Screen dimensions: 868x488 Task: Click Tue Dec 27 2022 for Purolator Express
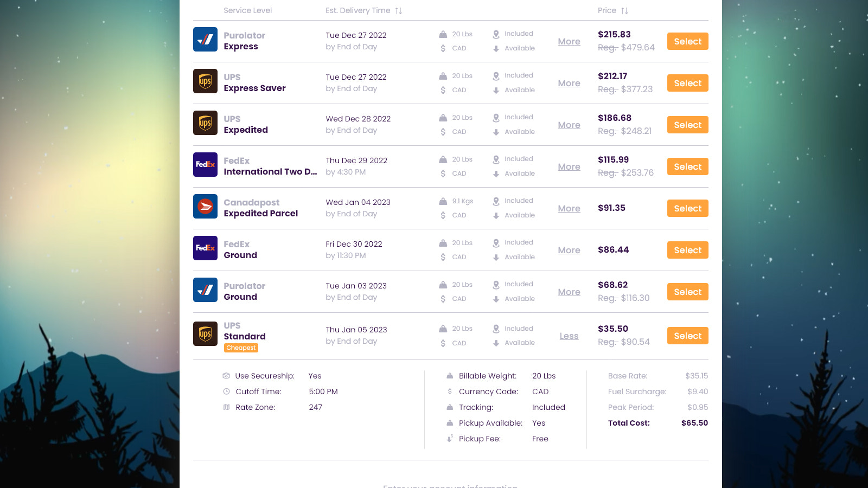(x=356, y=35)
